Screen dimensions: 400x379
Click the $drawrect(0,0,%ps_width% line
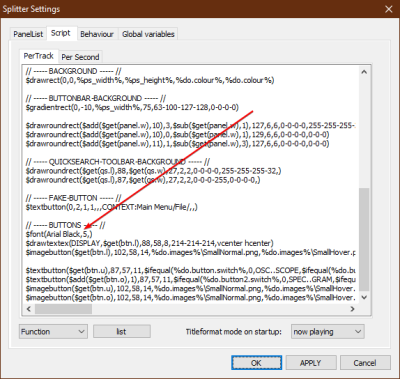coord(150,80)
